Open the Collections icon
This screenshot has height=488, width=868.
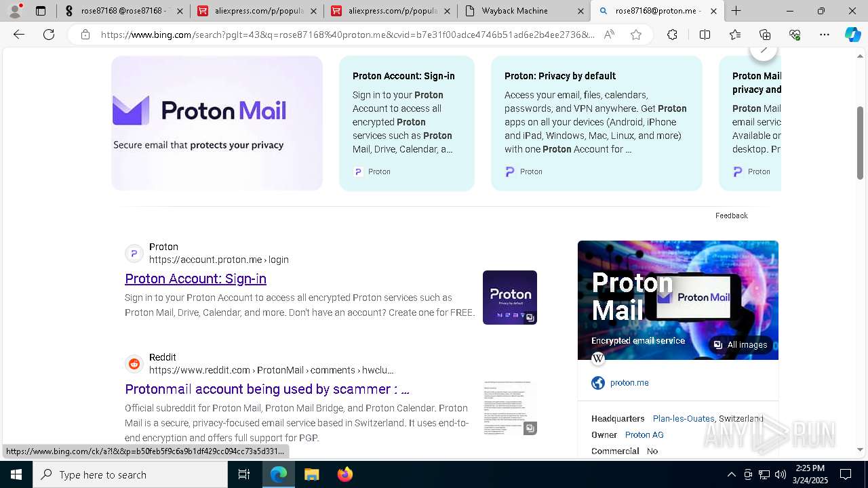[x=765, y=35]
